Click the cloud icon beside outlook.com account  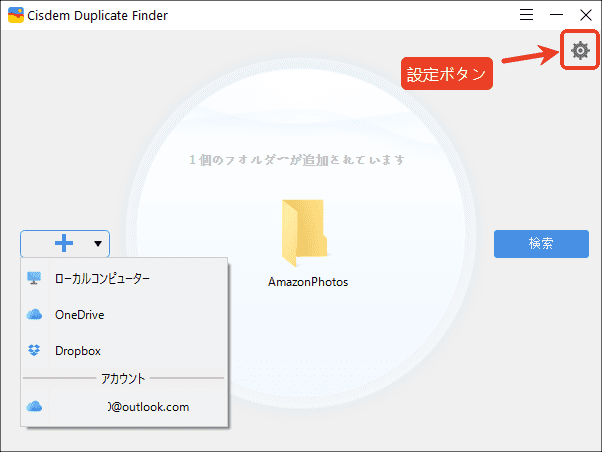(34, 406)
